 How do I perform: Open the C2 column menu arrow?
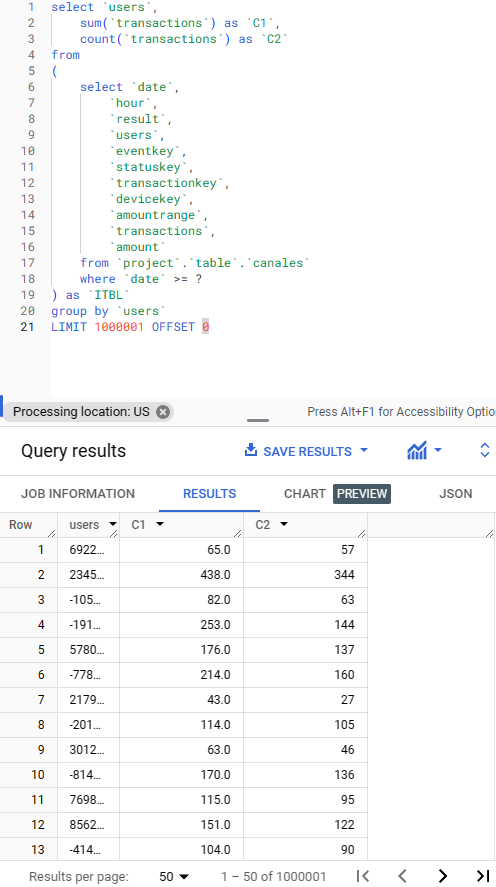[x=284, y=524]
